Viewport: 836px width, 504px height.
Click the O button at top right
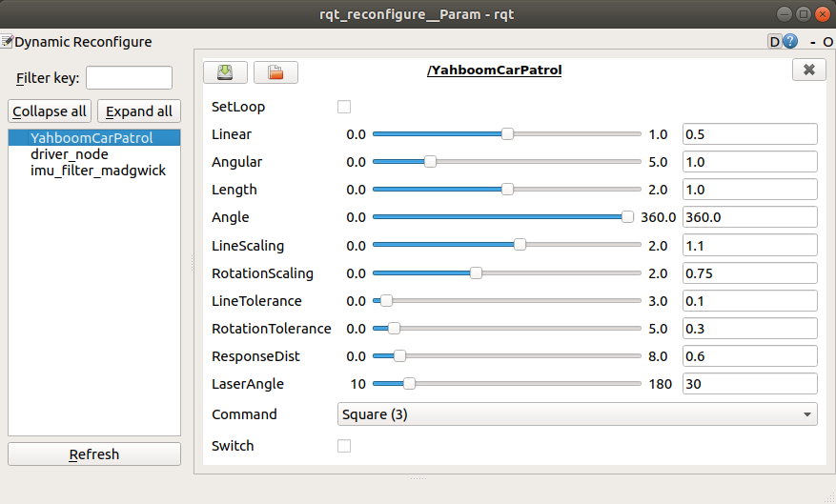(828, 42)
